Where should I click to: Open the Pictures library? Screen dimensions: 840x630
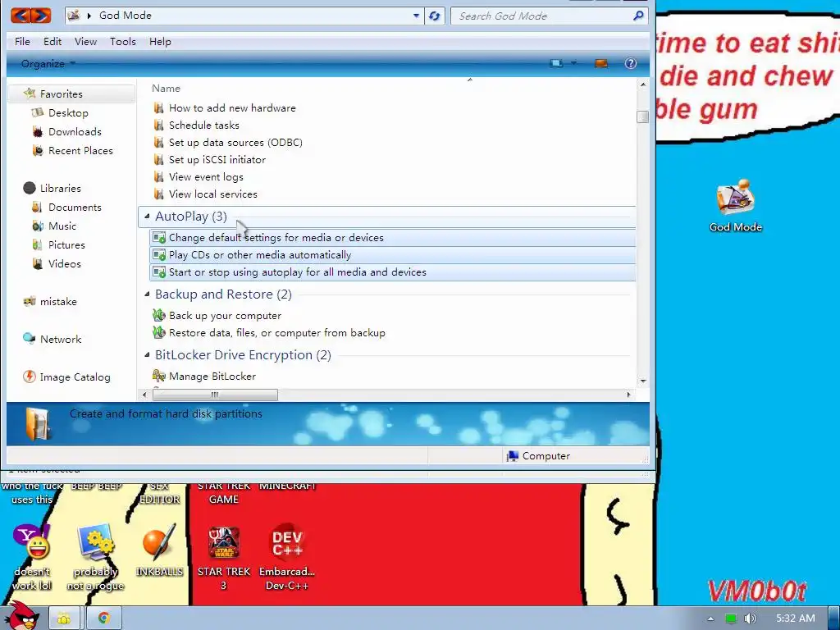[x=66, y=244]
